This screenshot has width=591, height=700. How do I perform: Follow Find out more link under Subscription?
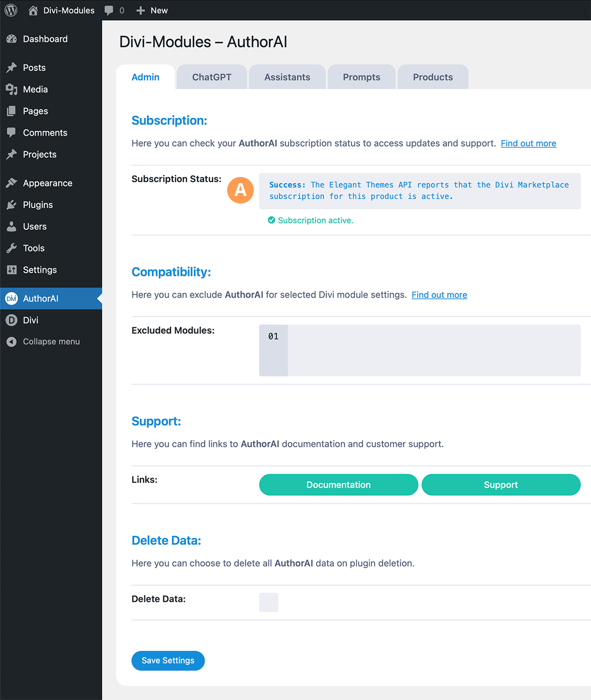click(x=528, y=143)
